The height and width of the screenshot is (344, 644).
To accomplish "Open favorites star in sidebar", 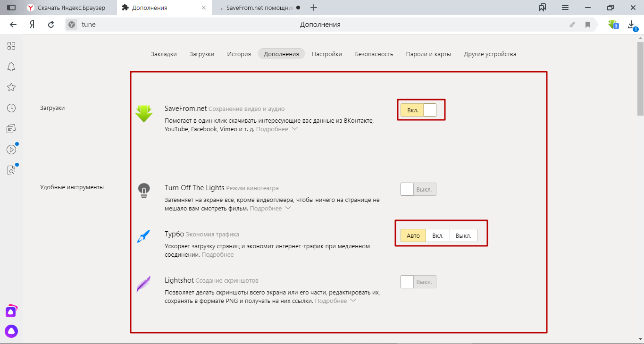I will pos(11,87).
